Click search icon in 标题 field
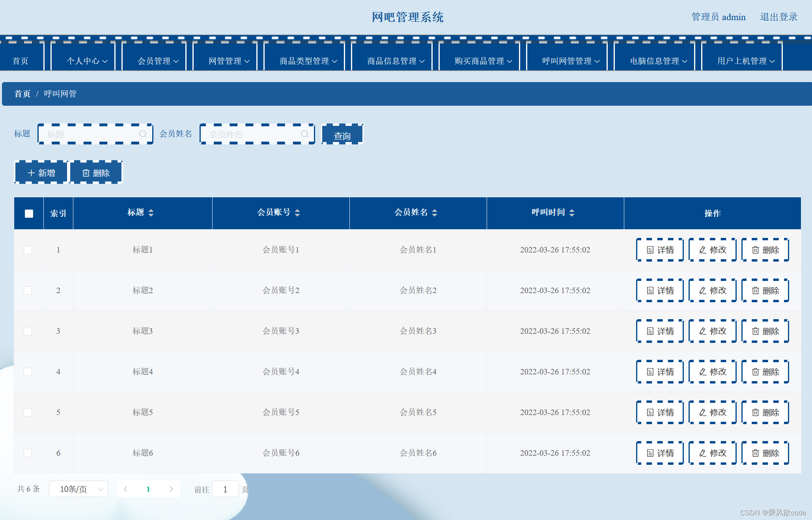 point(143,134)
